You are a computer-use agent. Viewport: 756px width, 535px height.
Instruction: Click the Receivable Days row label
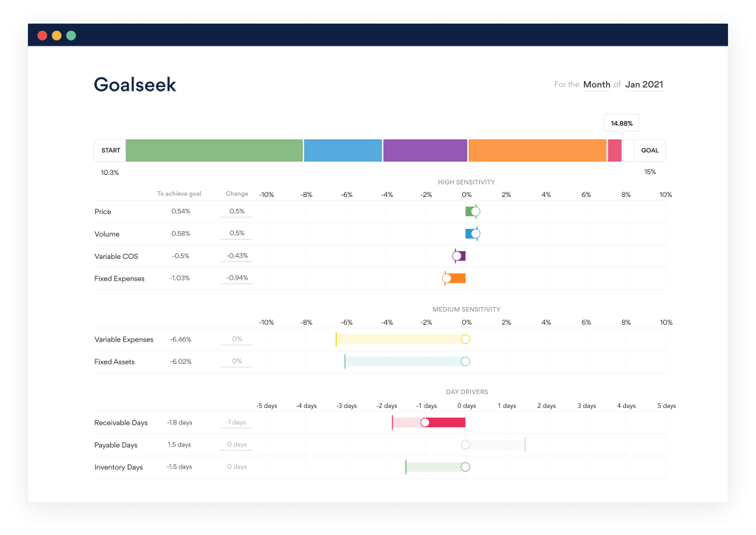click(121, 423)
